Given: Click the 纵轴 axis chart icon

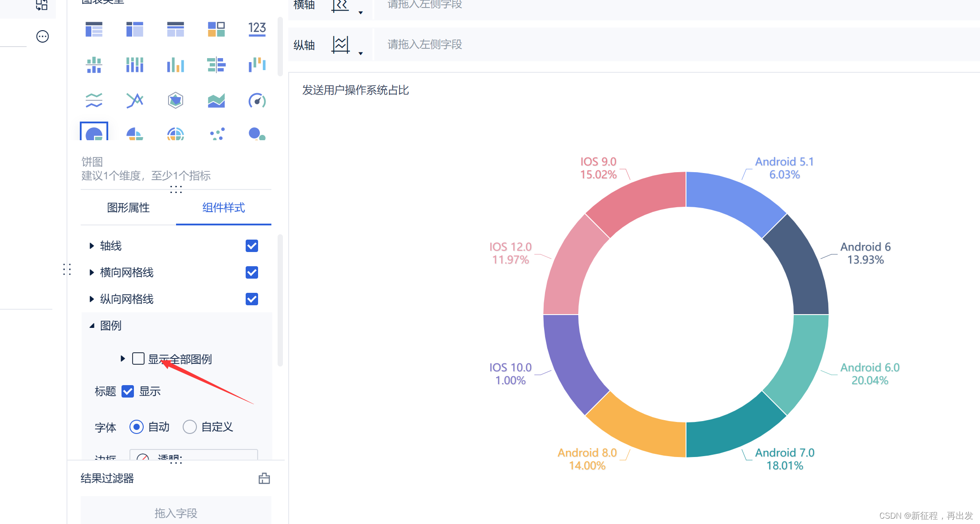Looking at the screenshot, I should point(341,45).
